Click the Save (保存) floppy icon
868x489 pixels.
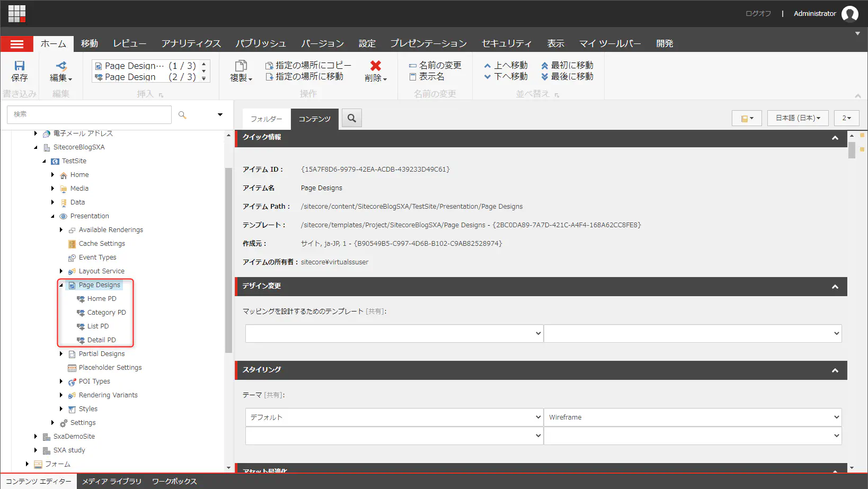(20, 66)
